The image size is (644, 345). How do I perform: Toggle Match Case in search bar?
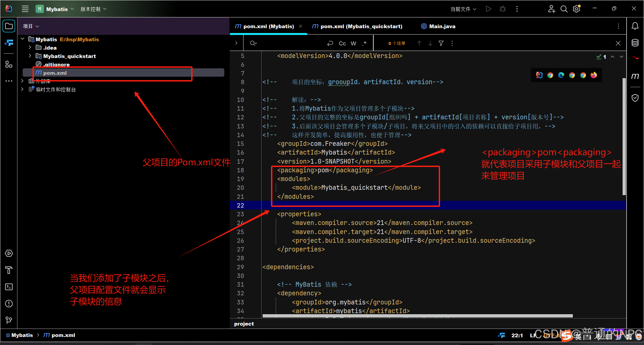pyautogui.click(x=342, y=43)
